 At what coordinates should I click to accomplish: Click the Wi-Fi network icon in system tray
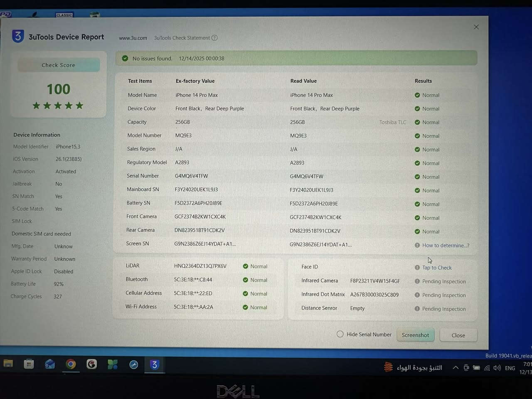487,368
